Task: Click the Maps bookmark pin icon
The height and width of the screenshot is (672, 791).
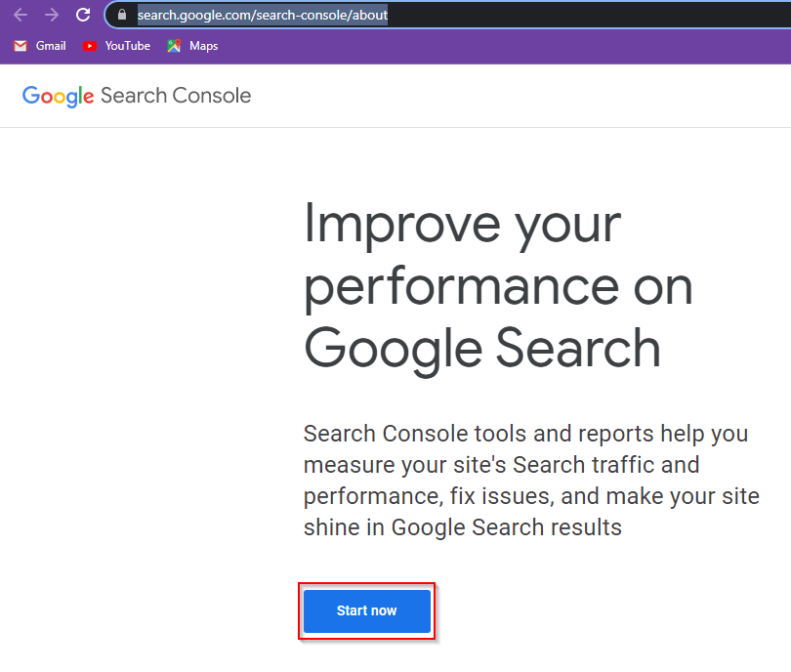Action: (x=174, y=46)
